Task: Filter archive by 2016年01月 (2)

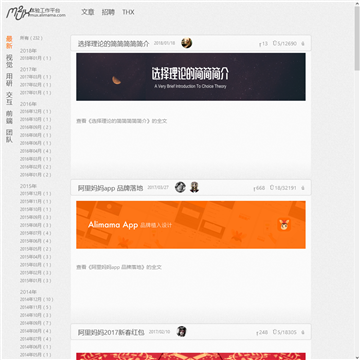Action: pos(35,175)
